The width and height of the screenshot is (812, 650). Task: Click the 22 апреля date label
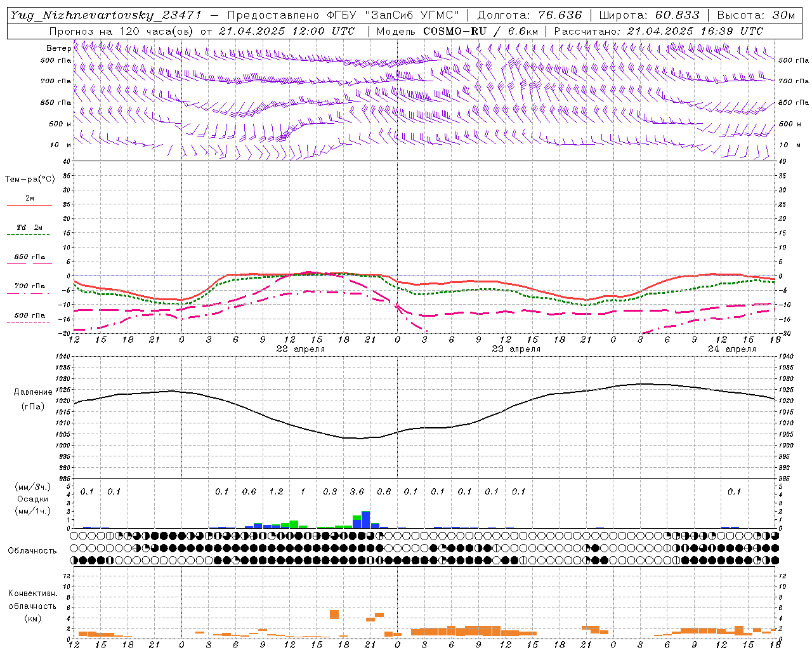(300, 349)
